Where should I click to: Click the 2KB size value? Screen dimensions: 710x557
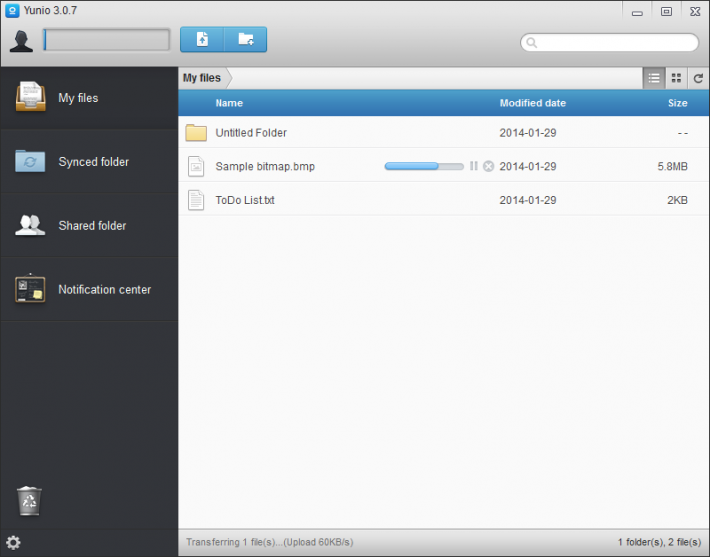(x=677, y=200)
